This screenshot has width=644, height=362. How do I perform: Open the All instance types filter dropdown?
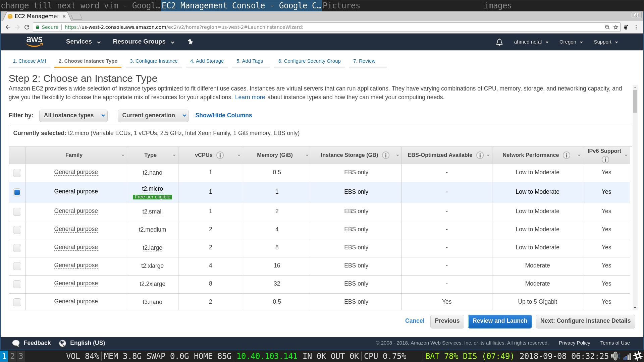[x=73, y=116]
